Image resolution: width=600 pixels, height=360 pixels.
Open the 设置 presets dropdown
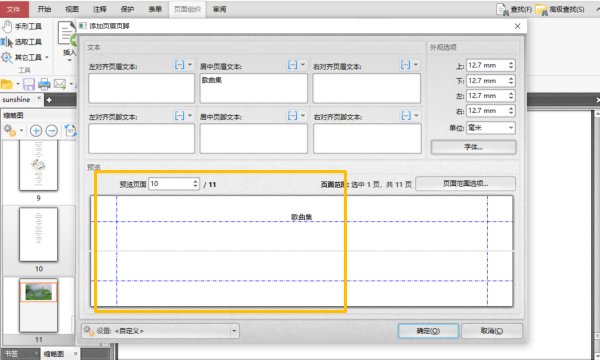(161, 331)
